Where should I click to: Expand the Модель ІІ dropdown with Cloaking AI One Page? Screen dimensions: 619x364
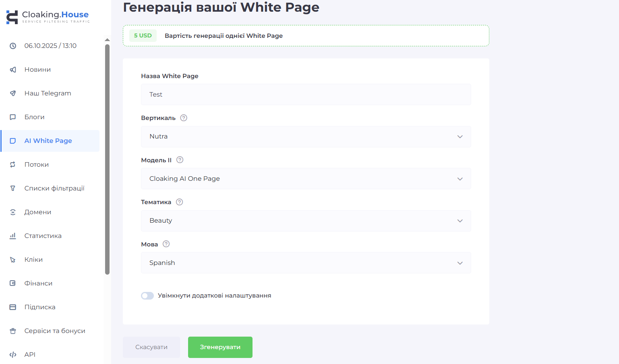tap(306, 179)
